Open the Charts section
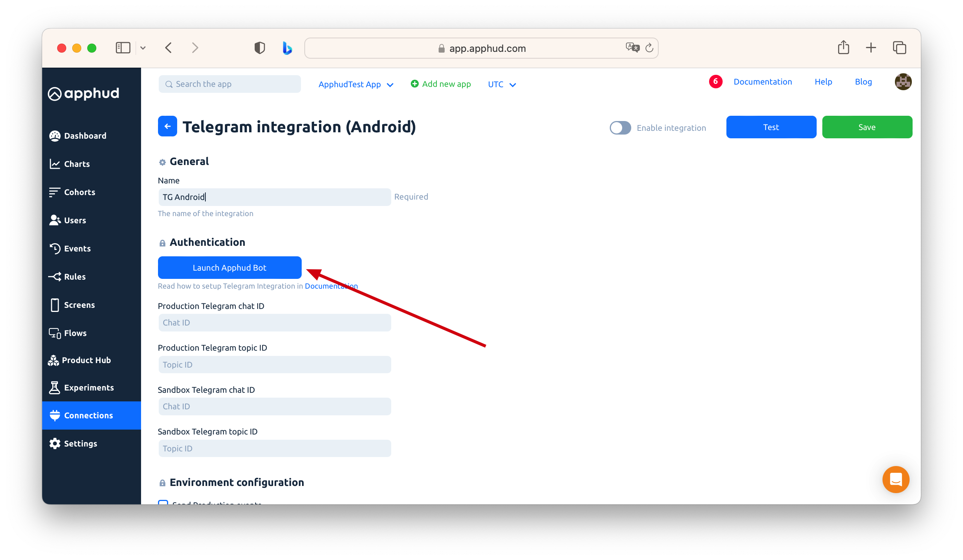963x560 pixels. coord(70,164)
